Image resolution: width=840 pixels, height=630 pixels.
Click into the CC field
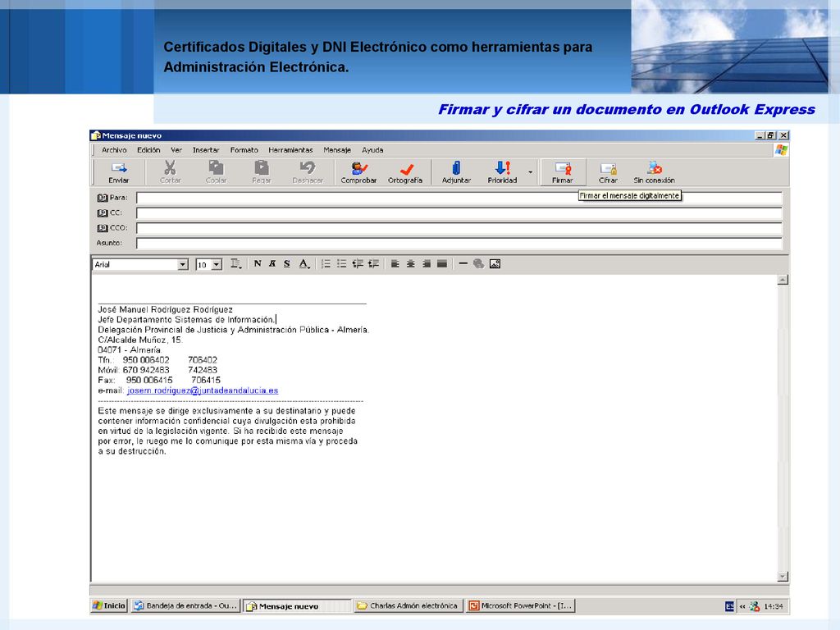point(459,213)
